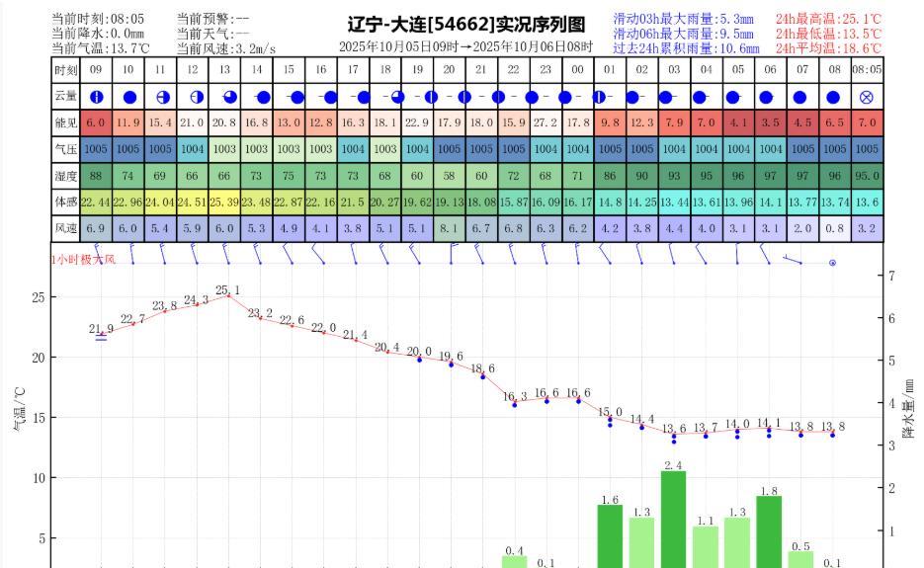
Task: Select the 当前时刻:08:05 text
Action: pos(98,19)
